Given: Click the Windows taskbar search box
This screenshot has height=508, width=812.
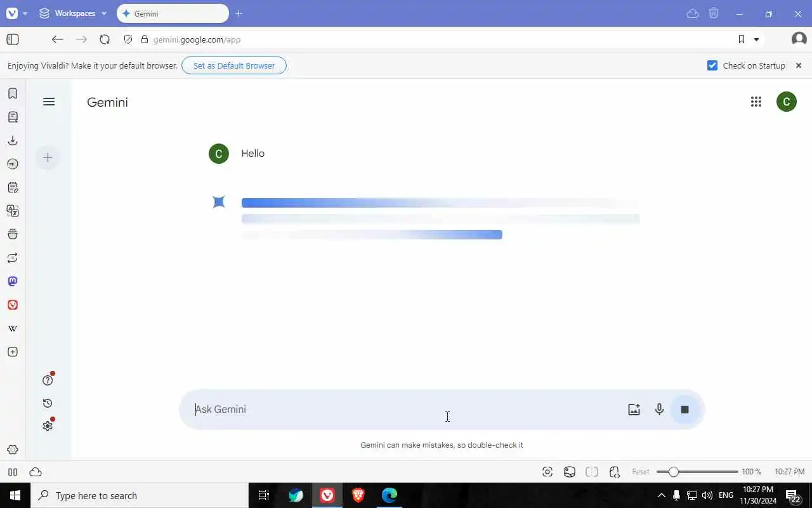Looking at the screenshot, I should [140, 495].
